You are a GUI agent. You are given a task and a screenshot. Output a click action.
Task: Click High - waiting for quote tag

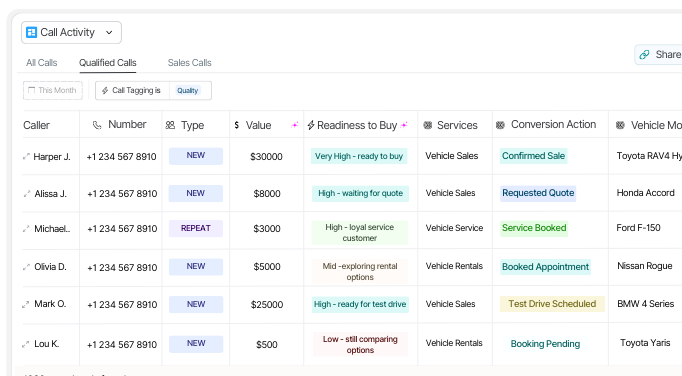[360, 193]
